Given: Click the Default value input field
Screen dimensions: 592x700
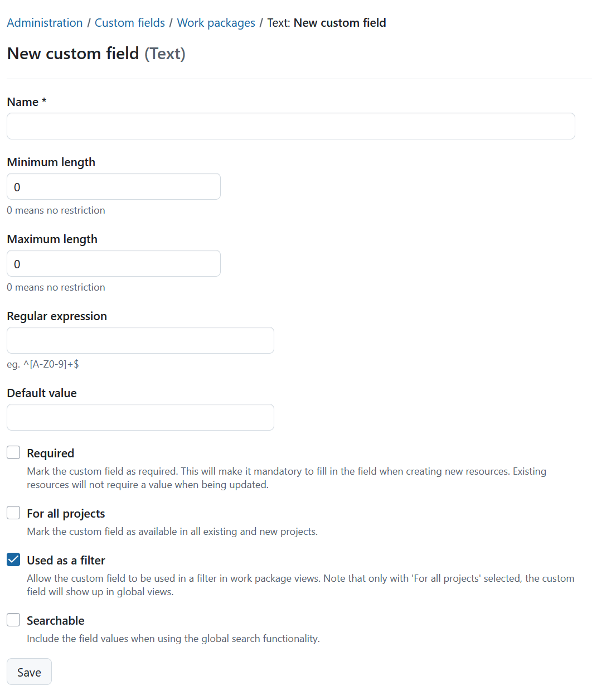Looking at the screenshot, I should 140,417.
